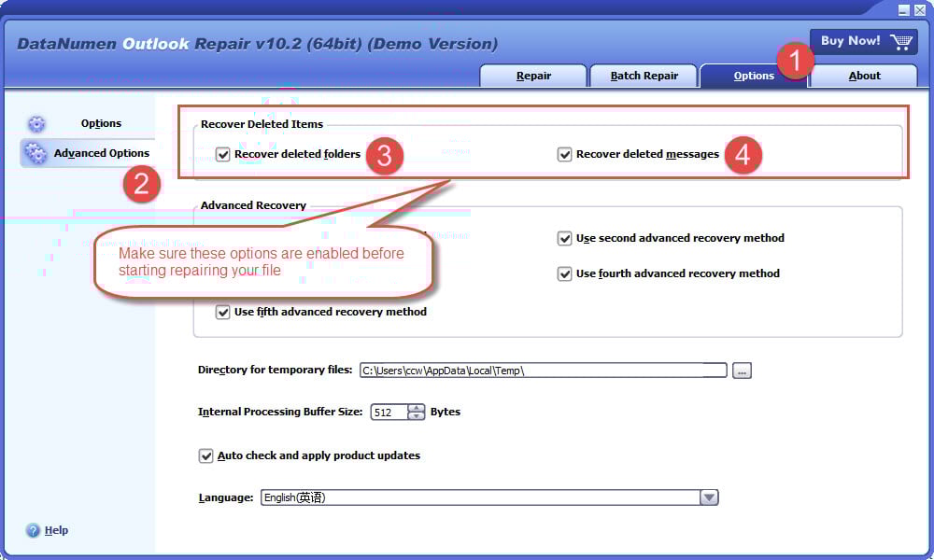Viewport: 934px width, 560px height.
Task: Open the Help link
Action: coord(56,530)
